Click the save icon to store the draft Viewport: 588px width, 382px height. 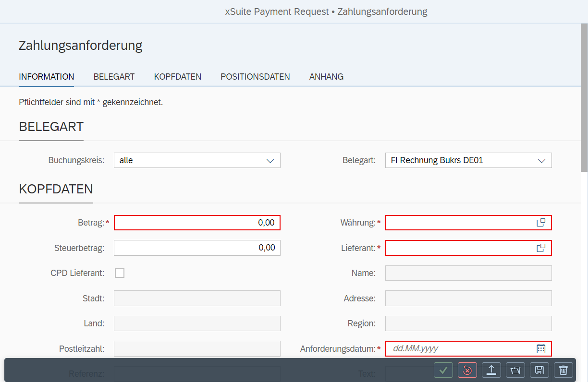[x=539, y=370]
